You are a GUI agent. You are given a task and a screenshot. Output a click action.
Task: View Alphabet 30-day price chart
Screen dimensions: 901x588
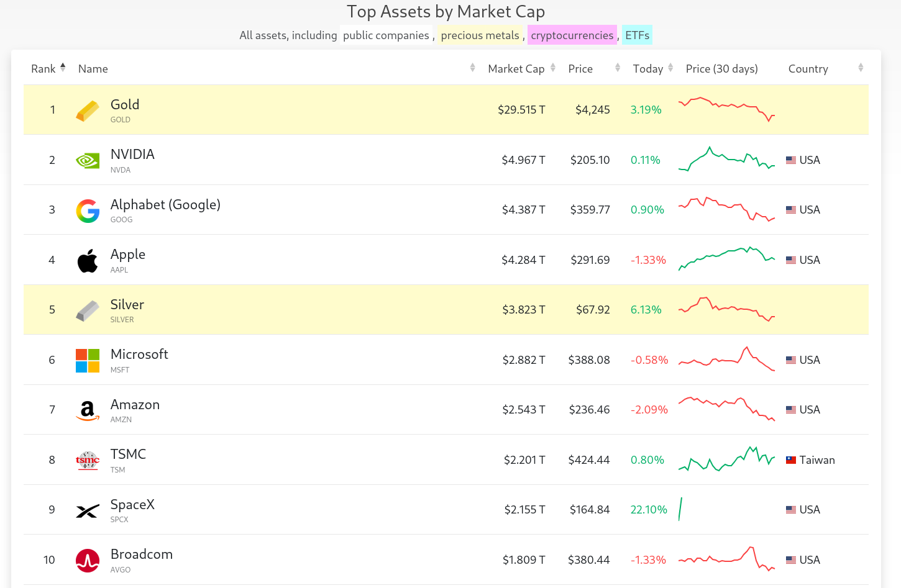click(x=726, y=209)
